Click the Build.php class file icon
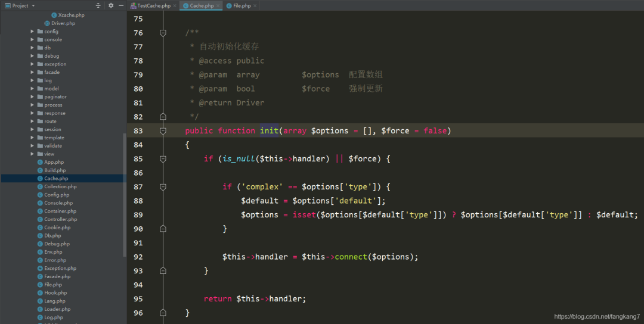Screen dimensions: 644x324 tap(40, 170)
